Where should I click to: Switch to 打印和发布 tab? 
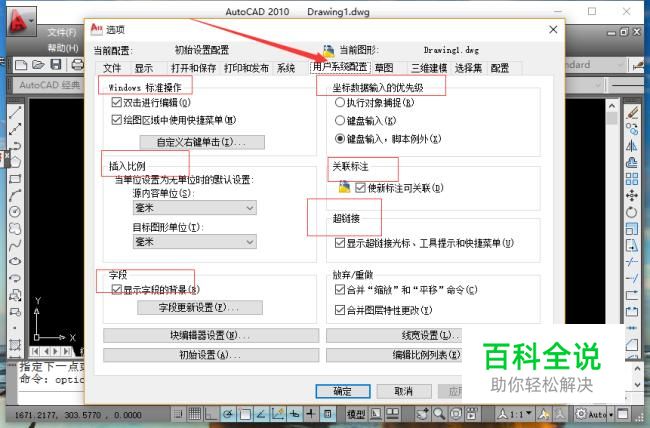click(x=246, y=68)
